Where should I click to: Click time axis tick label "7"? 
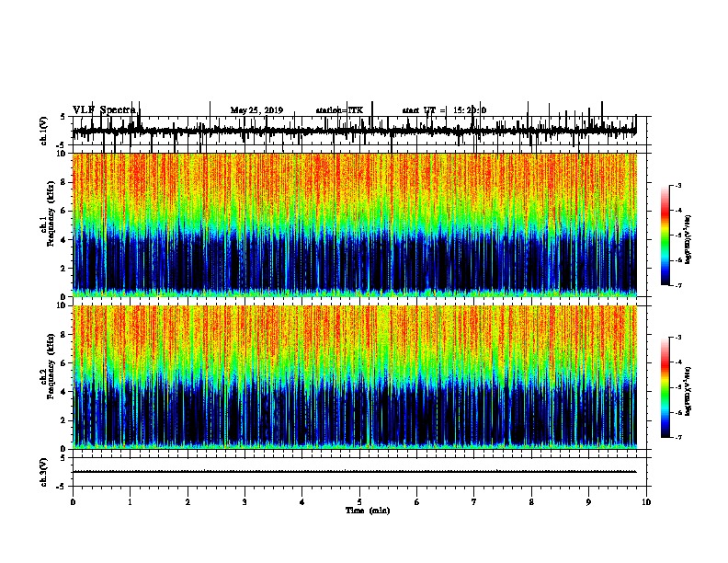coord(474,502)
